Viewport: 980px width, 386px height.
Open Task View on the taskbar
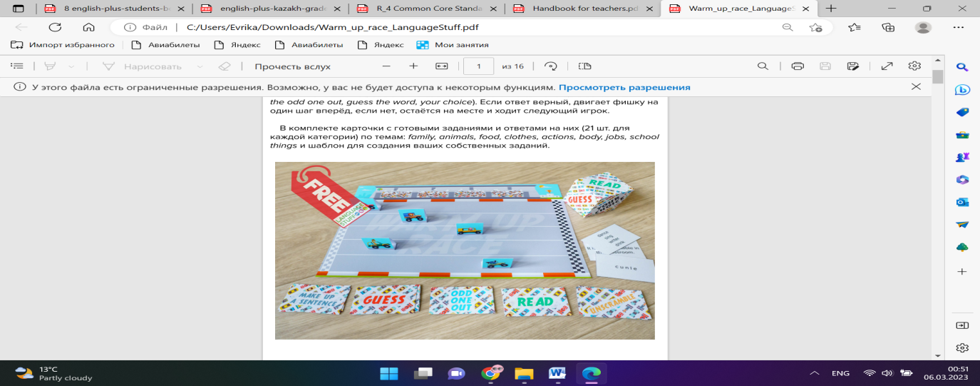coord(423,373)
